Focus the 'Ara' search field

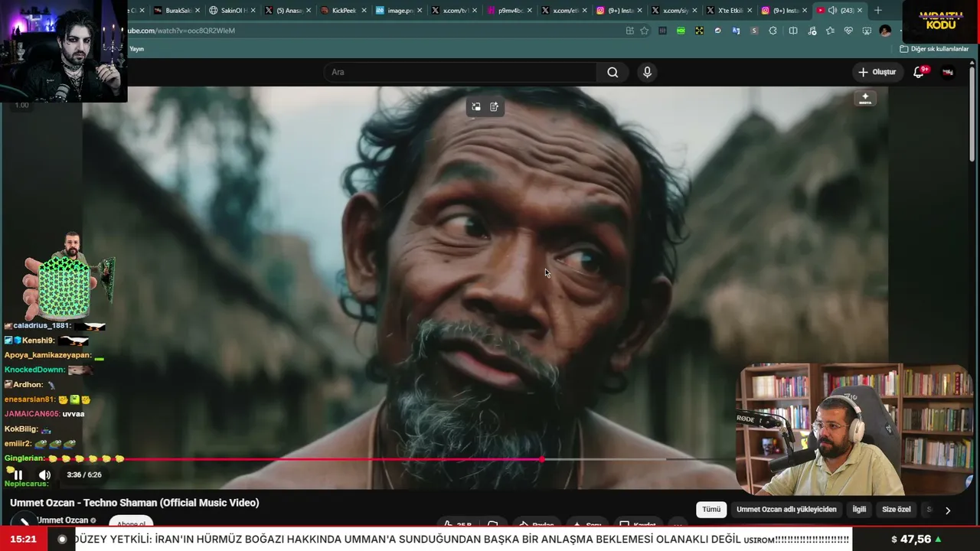pos(460,72)
